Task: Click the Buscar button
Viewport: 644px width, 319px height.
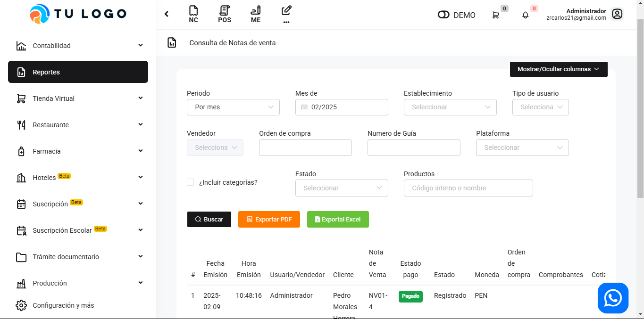Action: click(209, 220)
